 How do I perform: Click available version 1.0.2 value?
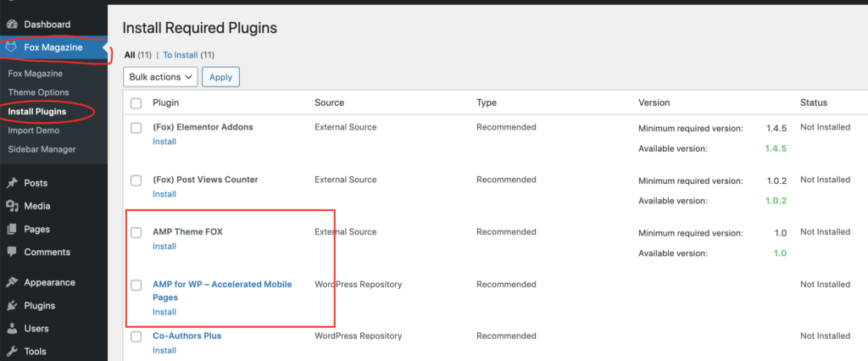tap(776, 201)
